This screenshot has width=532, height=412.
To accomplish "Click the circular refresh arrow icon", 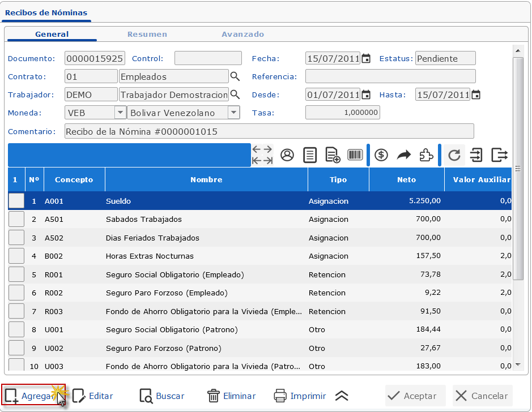I will (x=454, y=155).
